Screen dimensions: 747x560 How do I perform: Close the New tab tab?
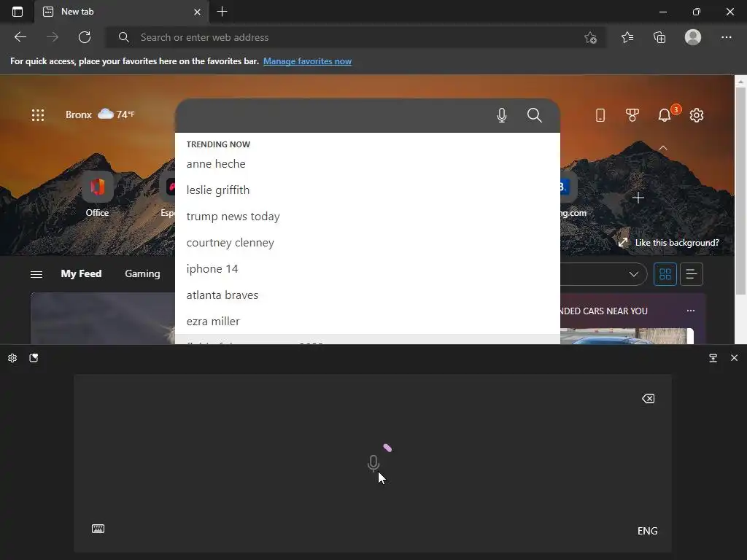click(x=197, y=12)
